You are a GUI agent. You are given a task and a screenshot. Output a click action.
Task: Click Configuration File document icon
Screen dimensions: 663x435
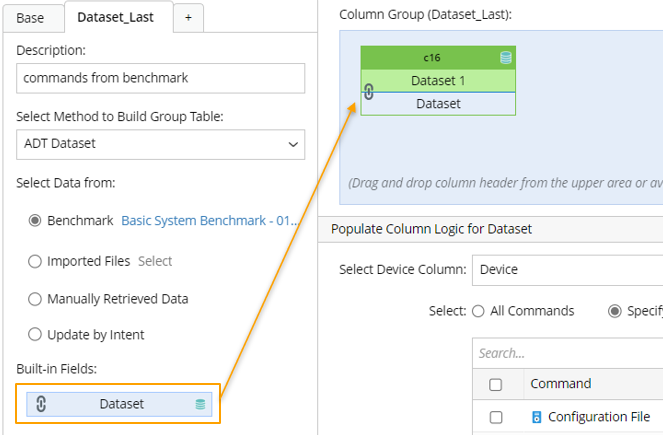(x=537, y=417)
